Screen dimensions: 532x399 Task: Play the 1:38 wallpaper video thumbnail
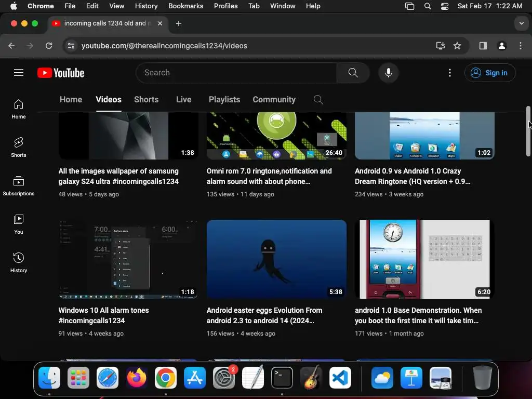pyautogui.click(x=128, y=136)
